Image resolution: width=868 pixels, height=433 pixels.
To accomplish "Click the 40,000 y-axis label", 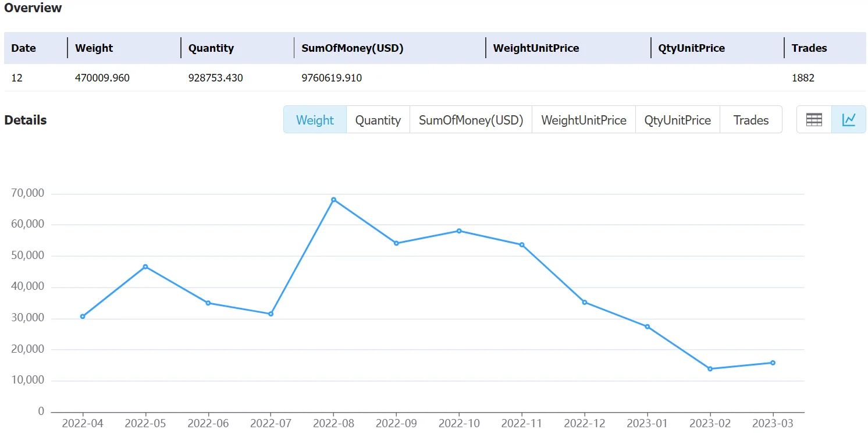I will tap(28, 286).
